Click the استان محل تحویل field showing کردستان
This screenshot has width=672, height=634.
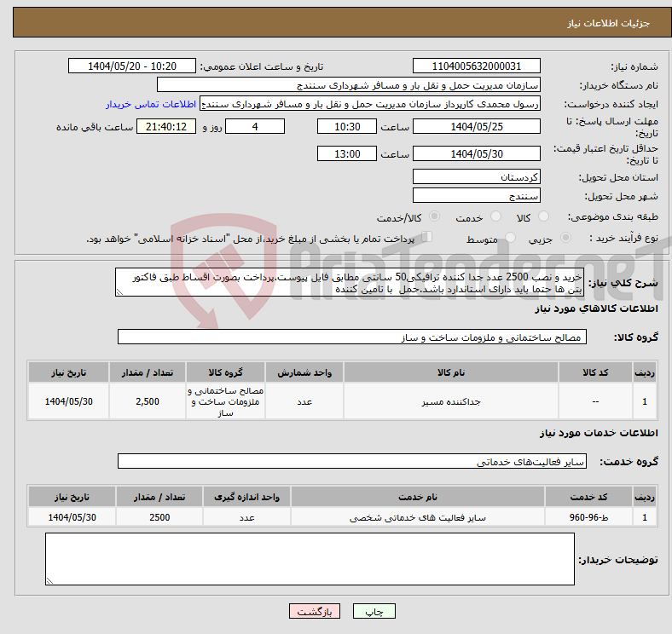coord(476,176)
